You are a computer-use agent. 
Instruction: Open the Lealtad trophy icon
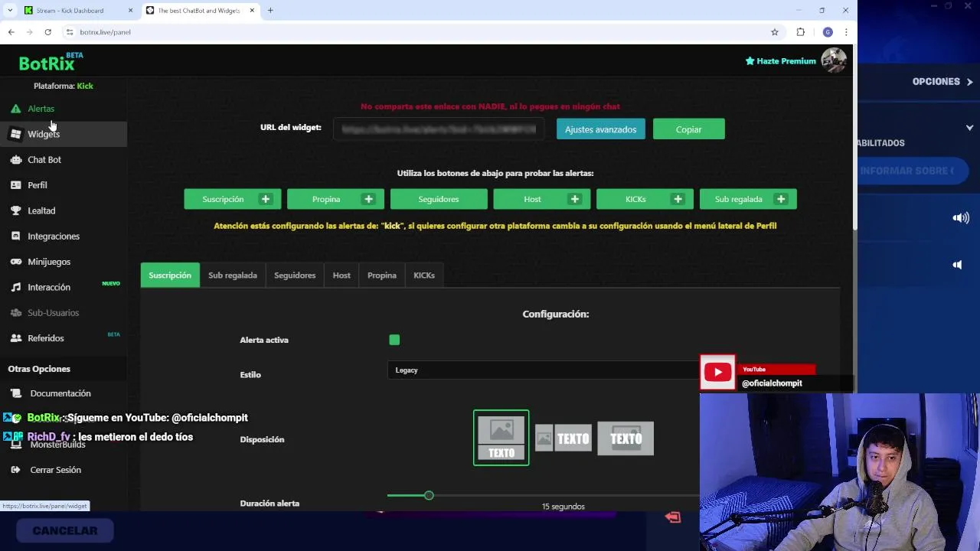pos(15,210)
